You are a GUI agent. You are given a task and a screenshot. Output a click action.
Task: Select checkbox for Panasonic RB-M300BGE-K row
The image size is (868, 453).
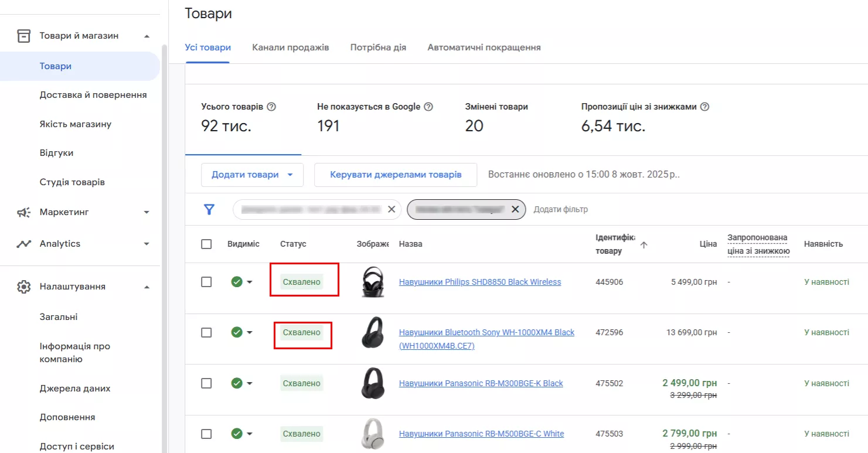click(x=206, y=383)
